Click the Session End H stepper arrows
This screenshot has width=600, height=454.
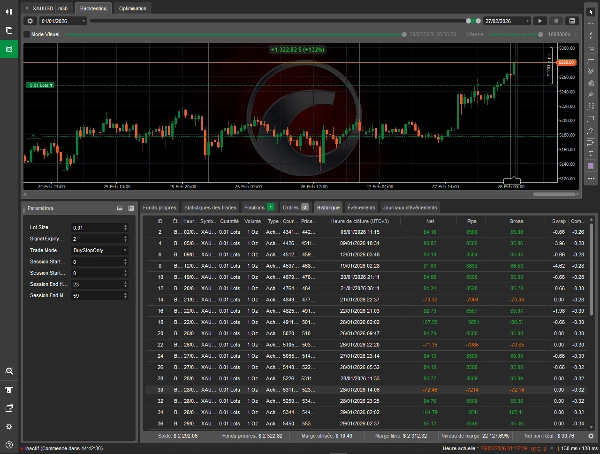tap(125, 284)
